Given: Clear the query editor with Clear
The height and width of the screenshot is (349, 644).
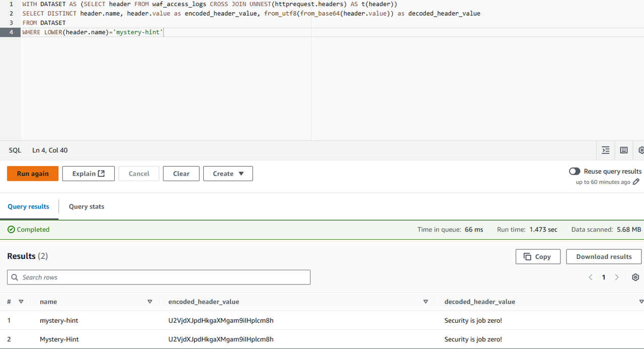Looking at the screenshot, I should (x=181, y=174).
